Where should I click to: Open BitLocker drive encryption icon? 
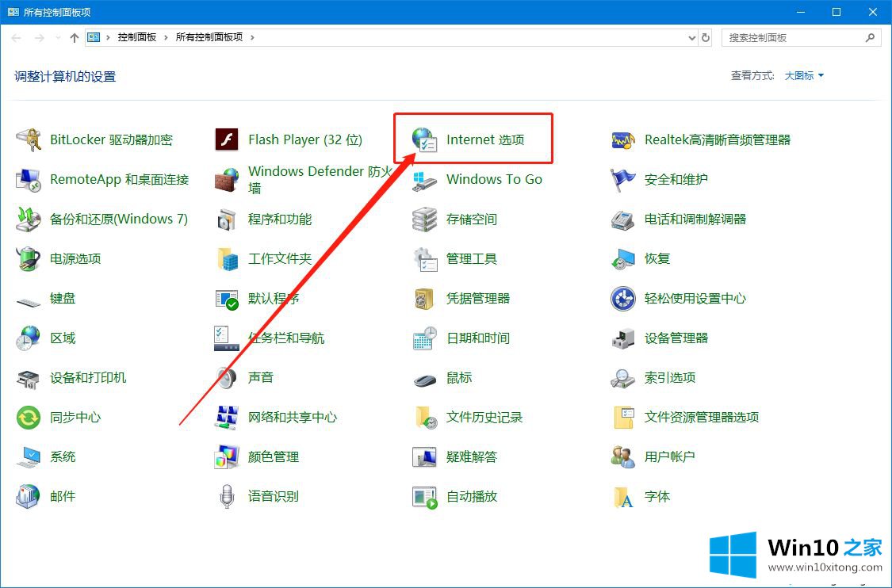[x=29, y=140]
